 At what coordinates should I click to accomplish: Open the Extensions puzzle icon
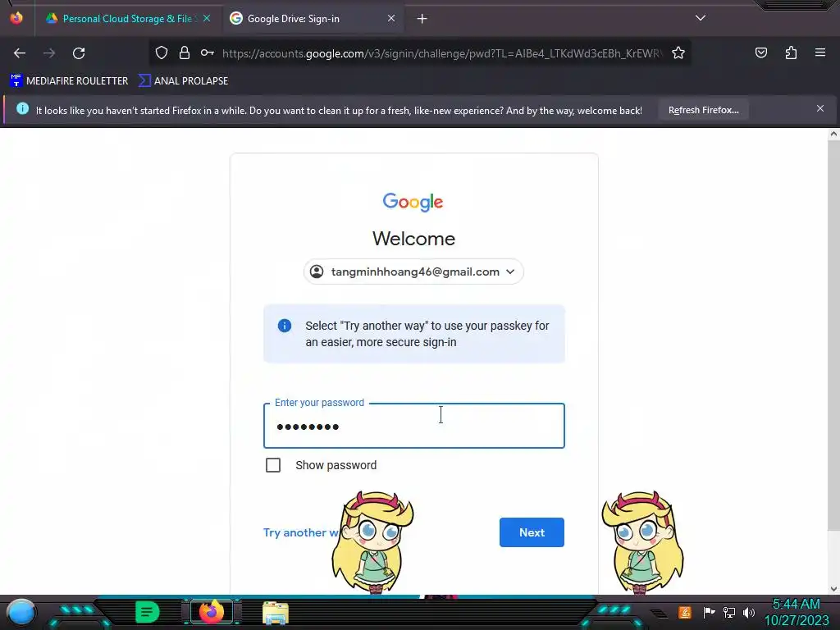tap(791, 53)
